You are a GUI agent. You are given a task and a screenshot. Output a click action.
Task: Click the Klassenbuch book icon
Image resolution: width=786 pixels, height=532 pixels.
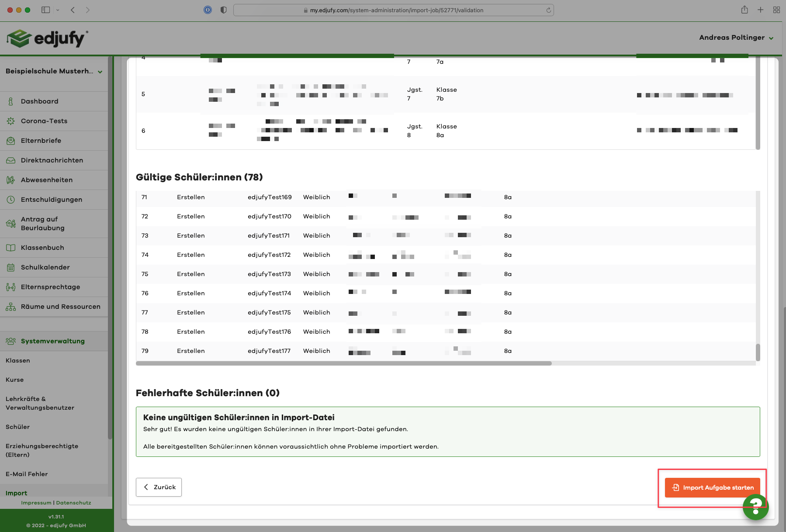[x=10, y=248]
